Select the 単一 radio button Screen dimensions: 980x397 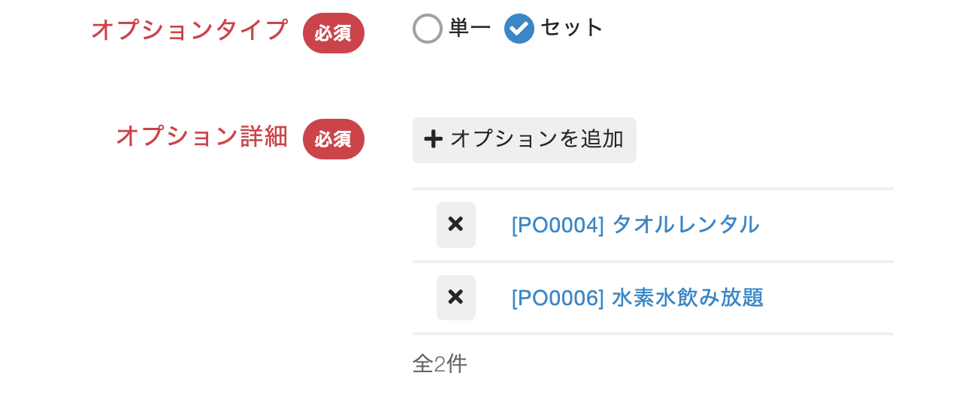tap(427, 29)
